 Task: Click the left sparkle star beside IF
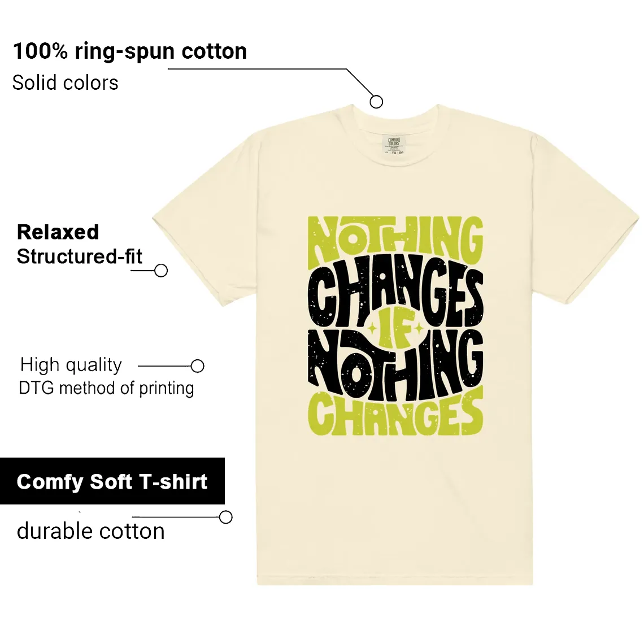[x=372, y=329]
